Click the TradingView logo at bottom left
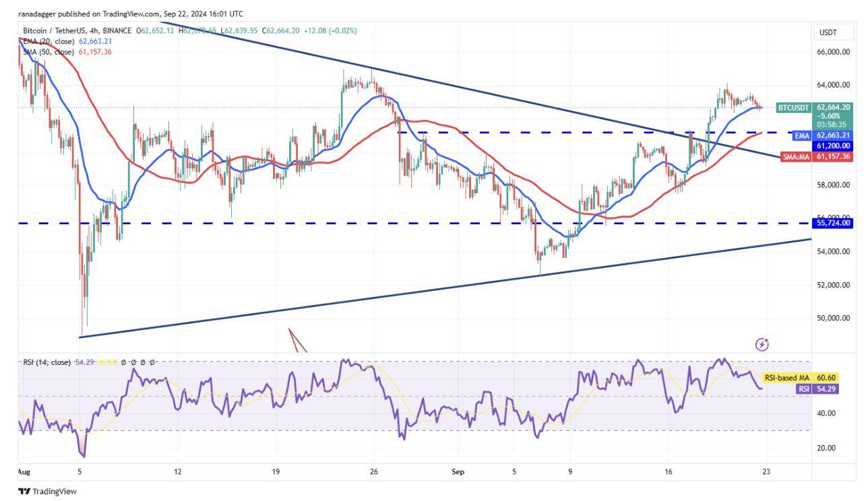The image size is (868, 501). pyautogui.click(x=47, y=492)
